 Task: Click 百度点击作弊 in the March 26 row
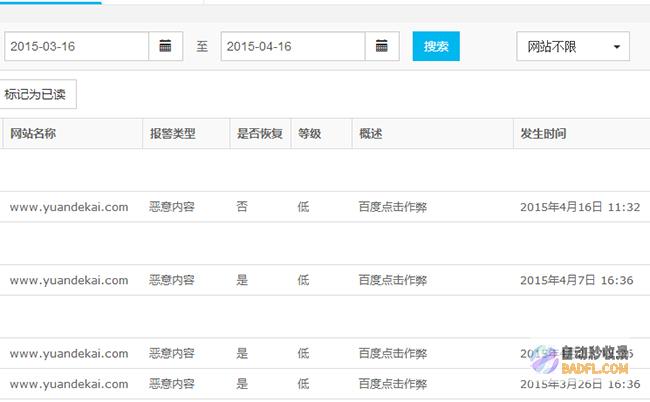click(393, 383)
